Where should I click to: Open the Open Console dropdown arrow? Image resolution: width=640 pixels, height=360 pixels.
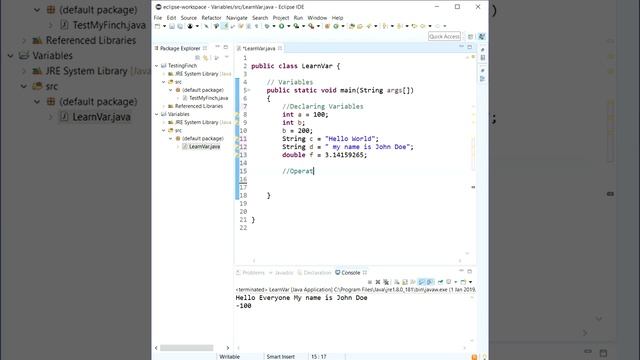coord(470,282)
